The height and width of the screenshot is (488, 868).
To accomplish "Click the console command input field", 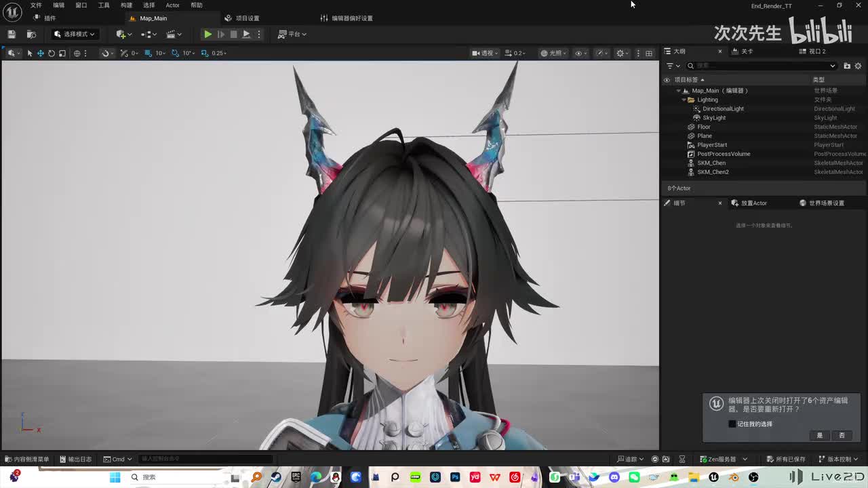I will click(x=205, y=460).
